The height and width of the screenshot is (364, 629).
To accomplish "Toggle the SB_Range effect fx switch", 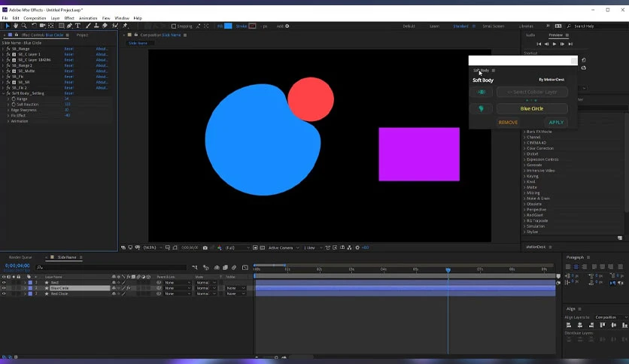I will pos(8,48).
